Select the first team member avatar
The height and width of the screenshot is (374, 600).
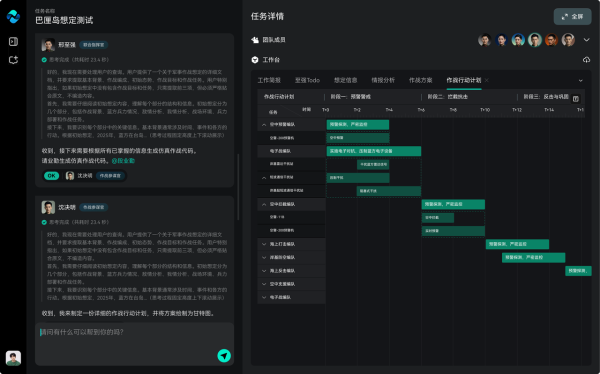tap(485, 40)
